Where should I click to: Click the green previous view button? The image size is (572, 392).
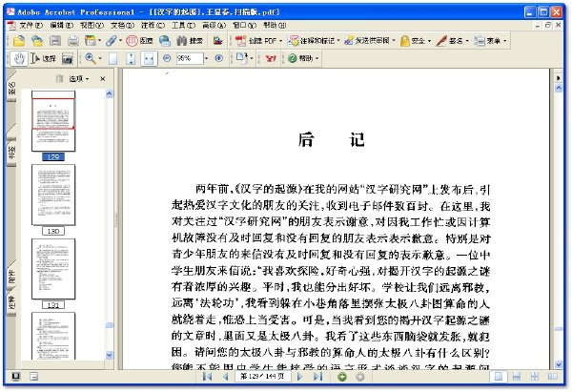(342, 377)
